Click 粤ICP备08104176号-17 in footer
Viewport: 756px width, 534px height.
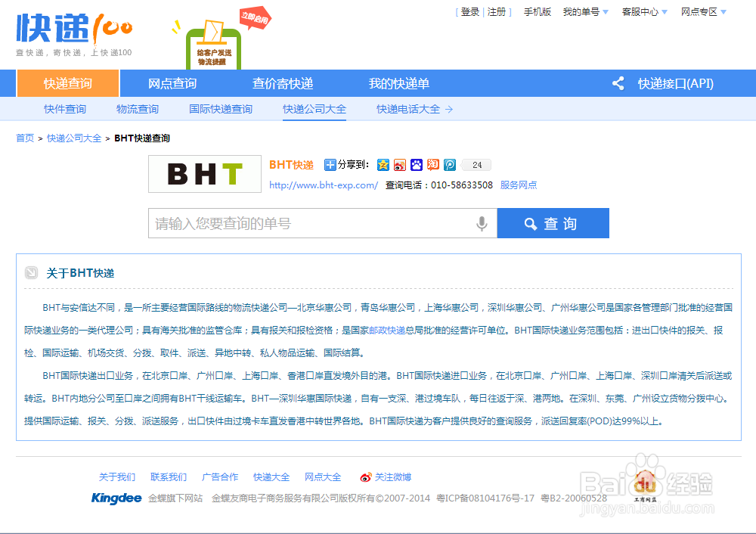pos(485,498)
